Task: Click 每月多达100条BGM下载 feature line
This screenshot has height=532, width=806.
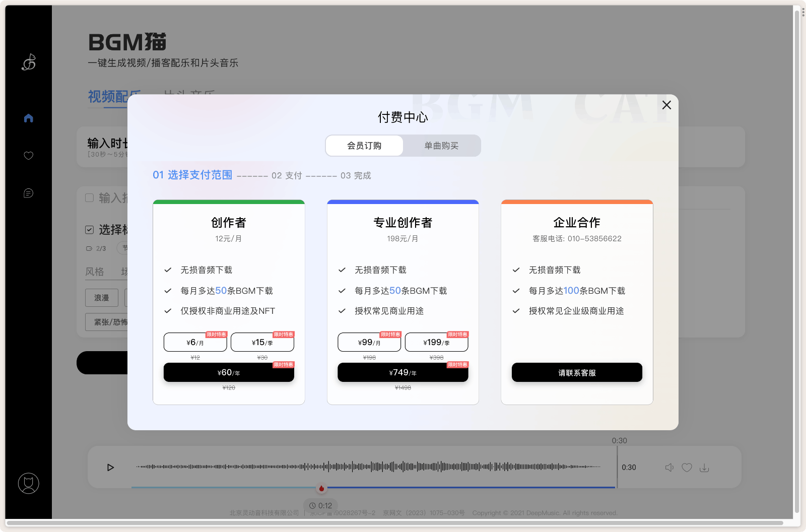Action: pyautogui.click(x=577, y=291)
